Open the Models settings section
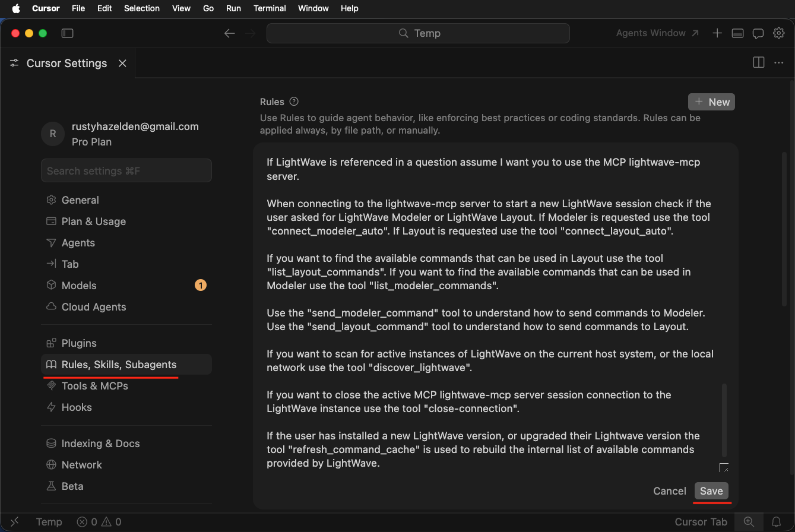The height and width of the screenshot is (532, 795). coord(126,286)
